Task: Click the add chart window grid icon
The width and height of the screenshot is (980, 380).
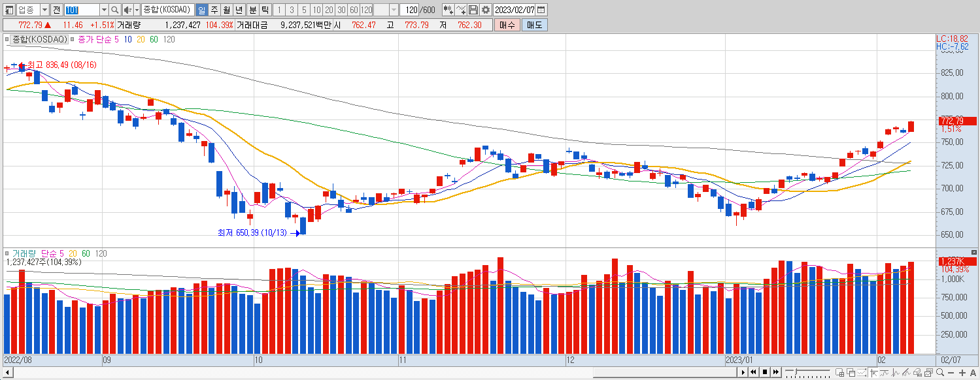Action: [840, 373]
